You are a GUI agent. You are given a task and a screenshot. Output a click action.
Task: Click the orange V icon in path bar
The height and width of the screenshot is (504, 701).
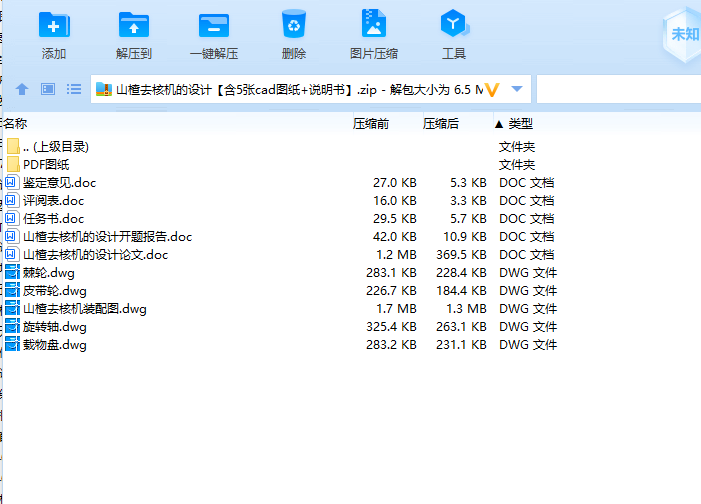click(492, 90)
